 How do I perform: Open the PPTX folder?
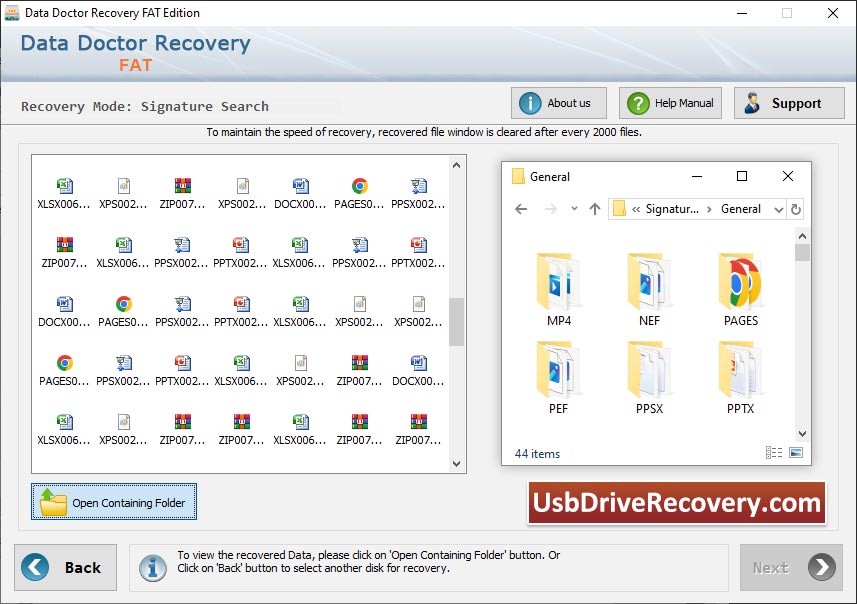(740, 371)
